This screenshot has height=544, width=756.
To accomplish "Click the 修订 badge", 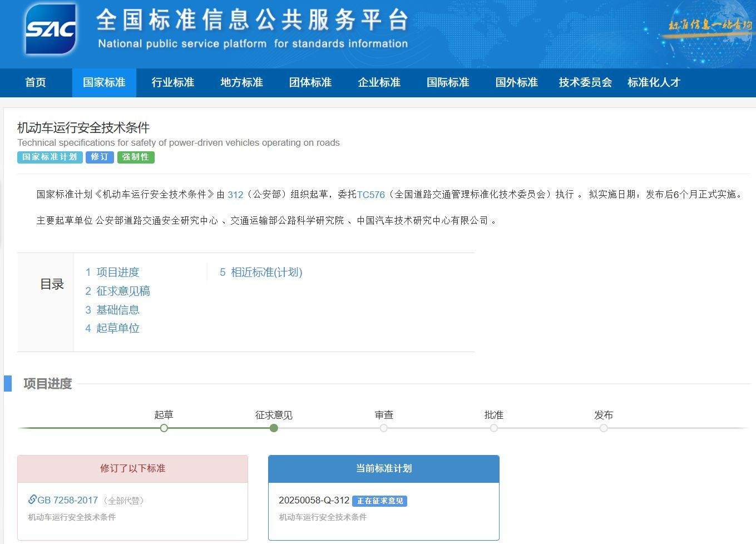I will point(99,157).
